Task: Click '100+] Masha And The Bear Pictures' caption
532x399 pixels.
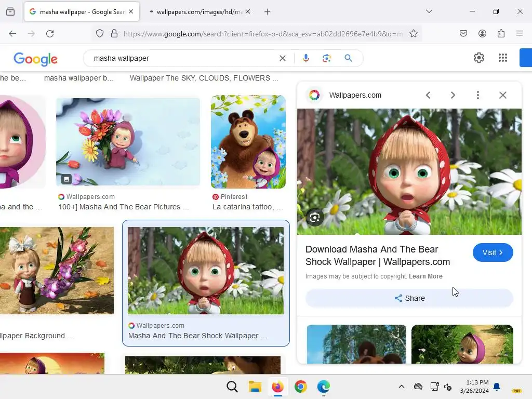Action: tap(124, 207)
